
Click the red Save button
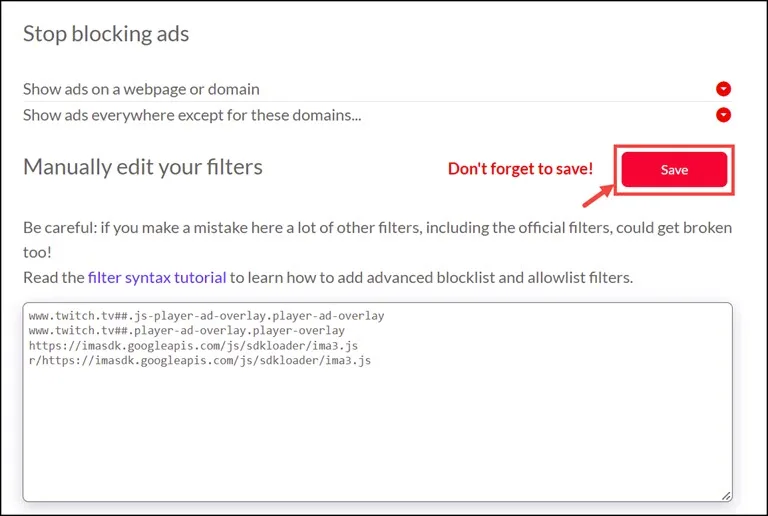click(674, 169)
